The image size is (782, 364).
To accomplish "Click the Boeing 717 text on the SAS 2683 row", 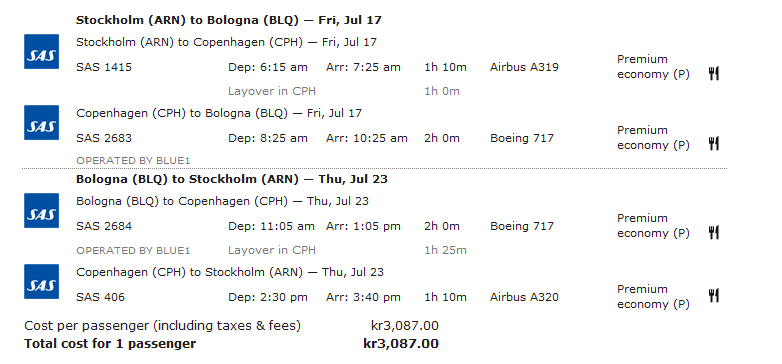I will tap(522, 138).
